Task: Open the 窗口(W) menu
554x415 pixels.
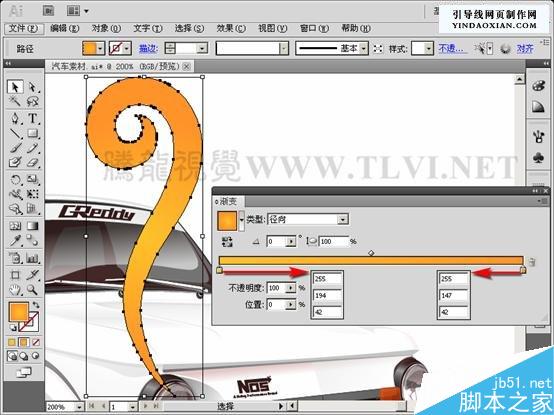Action: 314,28
